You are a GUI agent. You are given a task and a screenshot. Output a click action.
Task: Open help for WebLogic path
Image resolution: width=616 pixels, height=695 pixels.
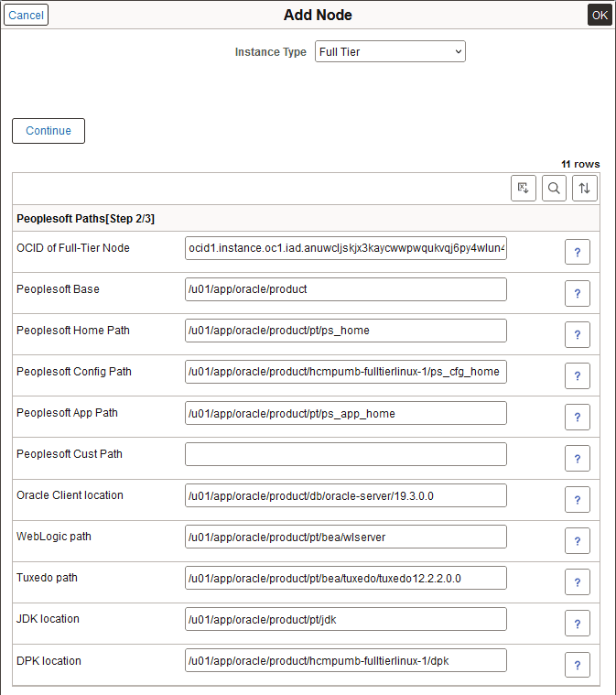(x=578, y=541)
